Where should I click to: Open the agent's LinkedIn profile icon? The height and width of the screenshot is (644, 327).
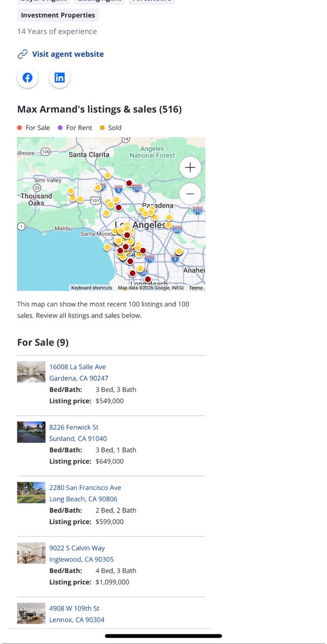coord(60,78)
